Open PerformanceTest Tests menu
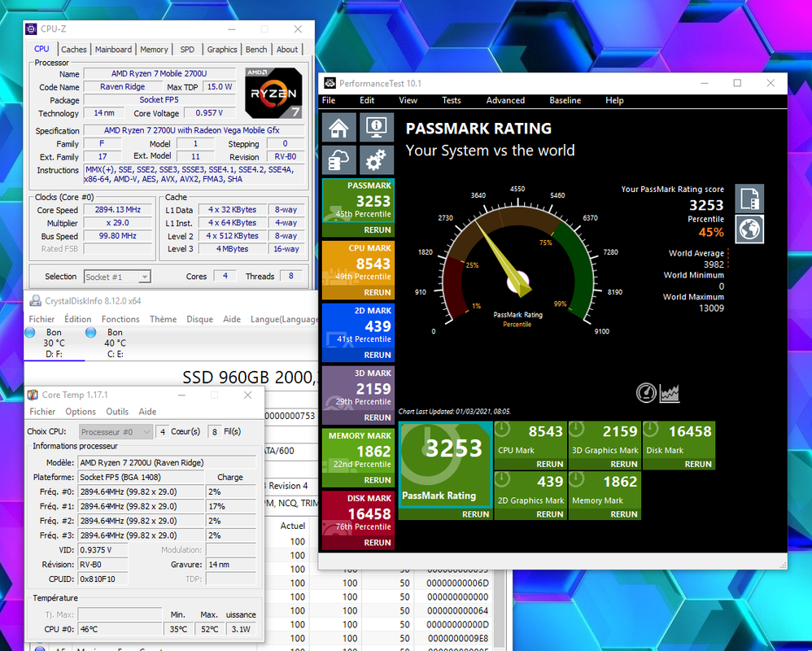This screenshot has height=651, width=812. (451, 100)
